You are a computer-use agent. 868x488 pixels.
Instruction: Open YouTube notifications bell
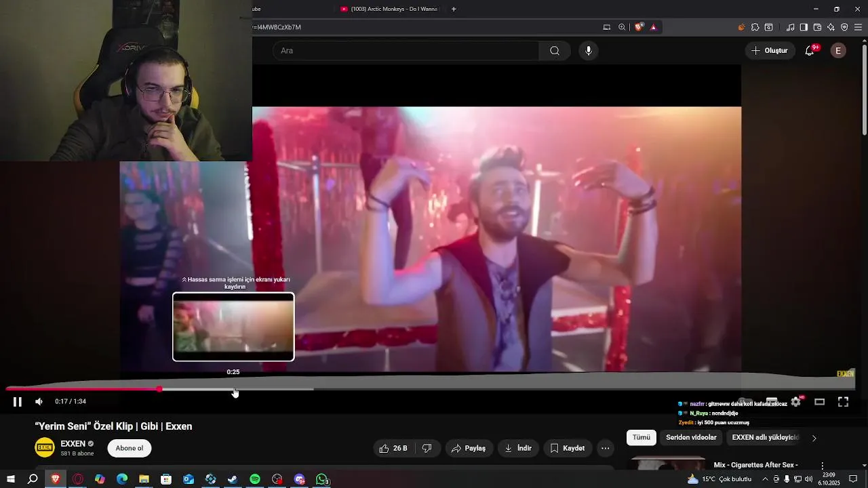click(810, 51)
